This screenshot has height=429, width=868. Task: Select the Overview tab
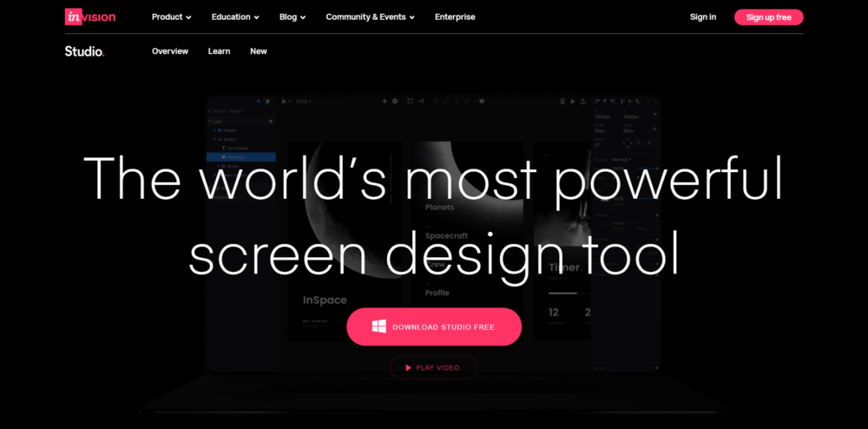pos(170,51)
